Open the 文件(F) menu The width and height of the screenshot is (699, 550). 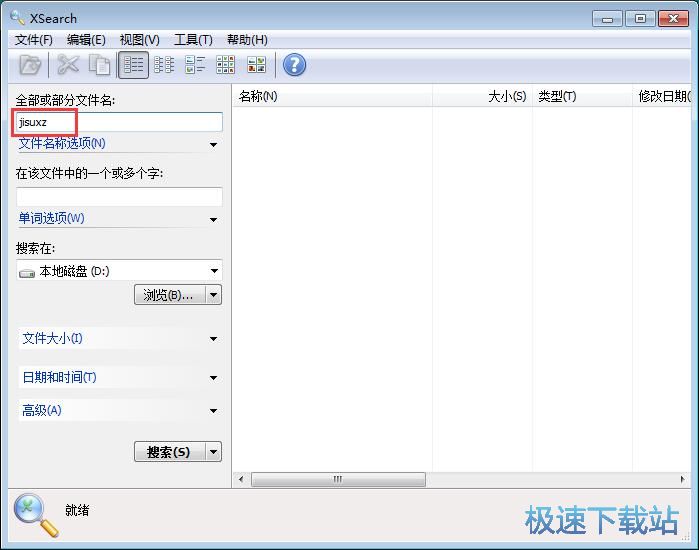tap(34, 40)
